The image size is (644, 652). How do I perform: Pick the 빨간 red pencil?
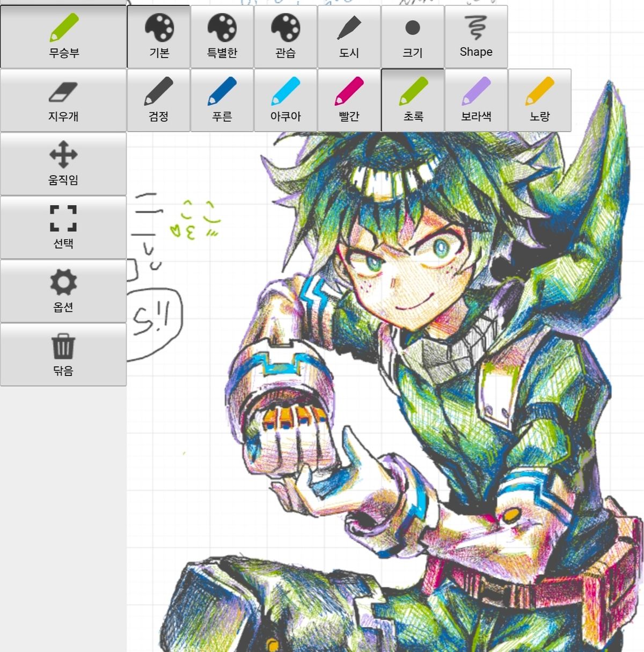349,100
